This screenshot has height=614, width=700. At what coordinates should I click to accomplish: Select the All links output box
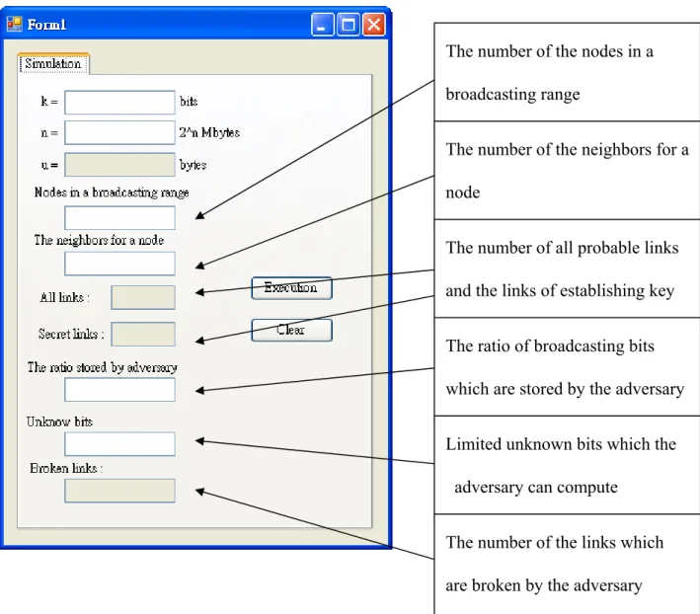(143, 298)
